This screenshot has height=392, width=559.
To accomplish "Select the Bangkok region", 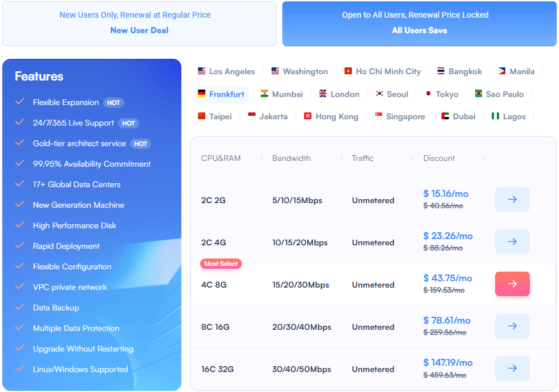I will coord(460,71).
